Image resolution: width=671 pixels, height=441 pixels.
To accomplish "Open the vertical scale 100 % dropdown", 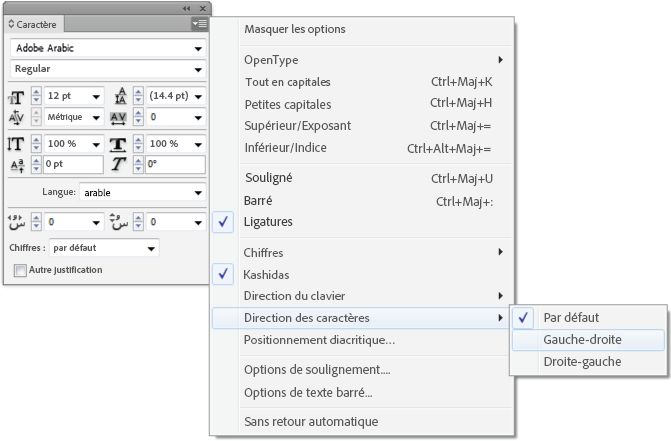I will 96,145.
